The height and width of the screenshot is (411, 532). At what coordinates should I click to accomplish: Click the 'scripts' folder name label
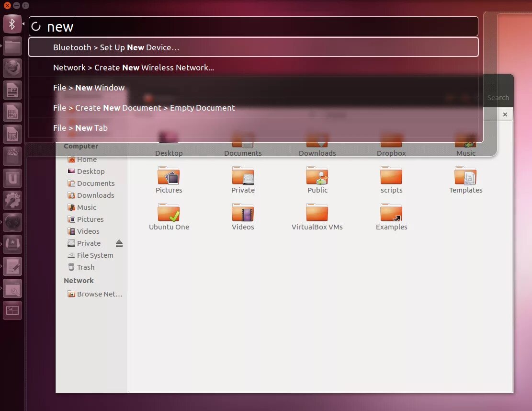coord(391,190)
